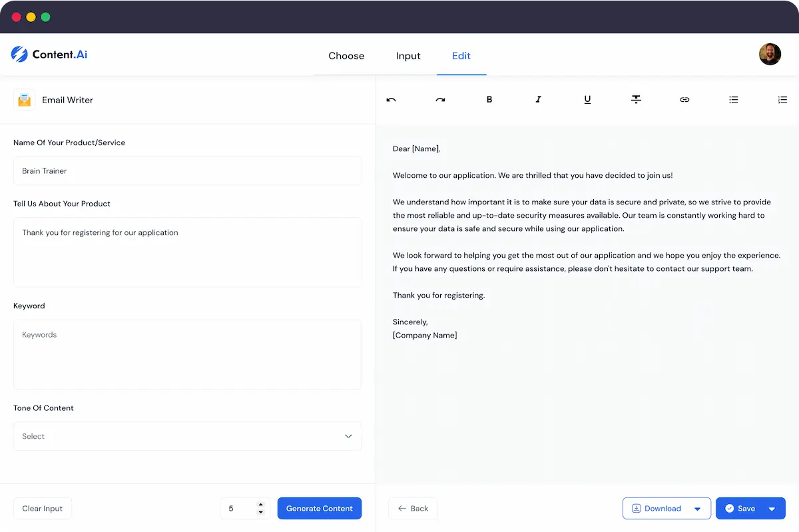This screenshot has width=799, height=532.
Task: Create a bulleted list
Action: click(733, 100)
